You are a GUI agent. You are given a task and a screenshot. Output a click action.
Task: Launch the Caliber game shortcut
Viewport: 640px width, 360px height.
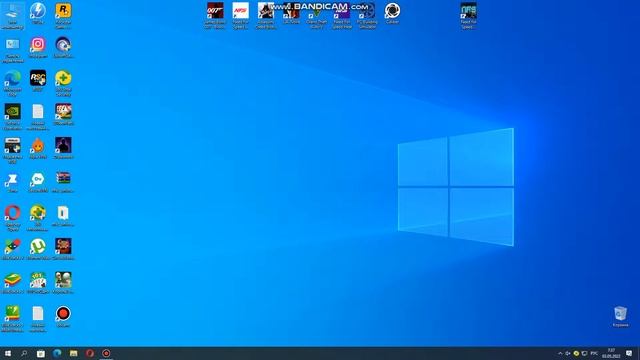click(392, 13)
